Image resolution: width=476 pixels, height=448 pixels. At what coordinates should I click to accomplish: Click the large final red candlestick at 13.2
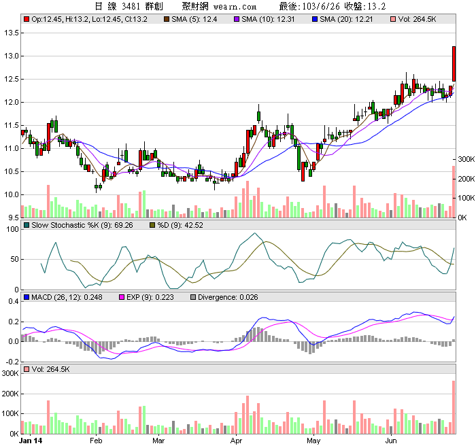tap(454, 64)
